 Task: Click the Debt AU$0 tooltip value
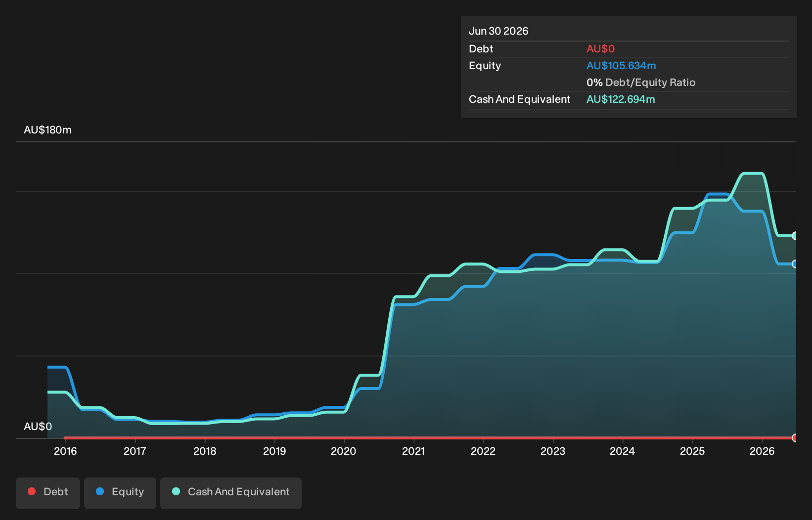(600, 49)
